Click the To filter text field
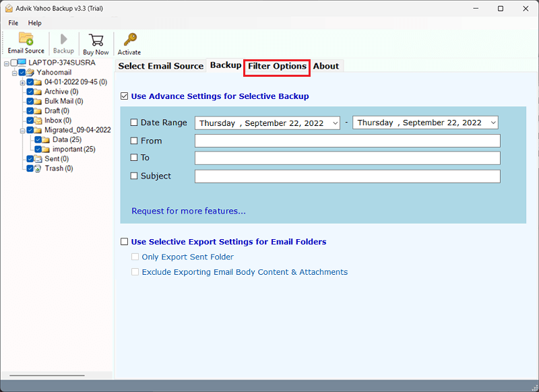The height and width of the screenshot is (392, 539). pyautogui.click(x=347, y=158)
